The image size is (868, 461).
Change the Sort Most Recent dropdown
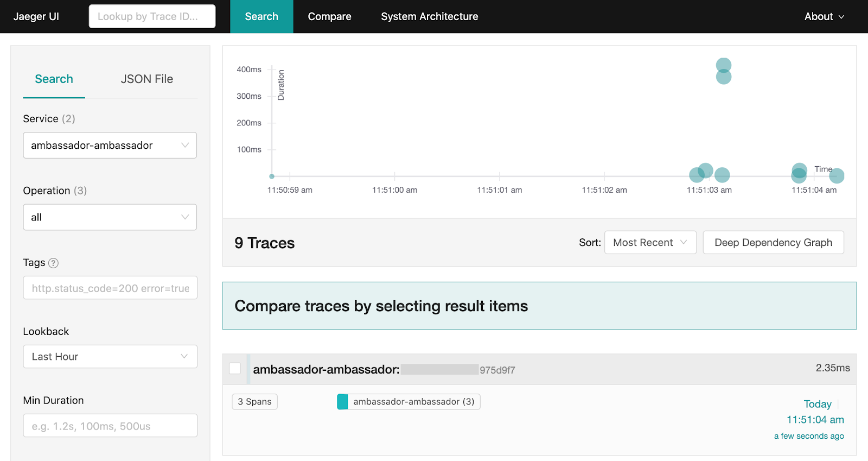(x=650, y=243)
